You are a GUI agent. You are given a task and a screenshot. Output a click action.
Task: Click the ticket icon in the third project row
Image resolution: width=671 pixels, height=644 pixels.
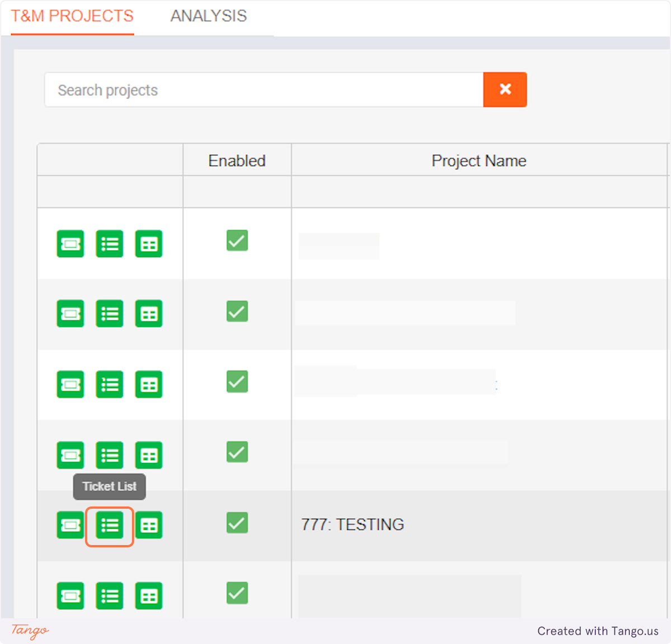[70, 385]
